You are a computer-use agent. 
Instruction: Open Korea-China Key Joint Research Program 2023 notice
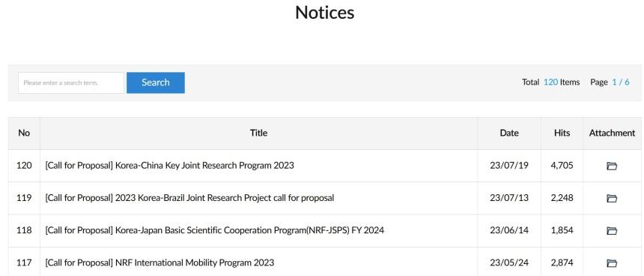170,165
